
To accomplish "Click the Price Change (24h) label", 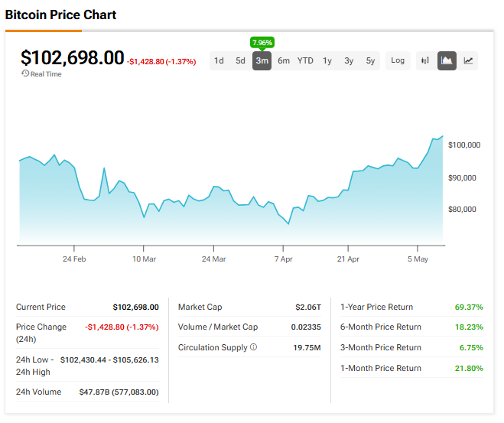I will click(x=41, y=333).
